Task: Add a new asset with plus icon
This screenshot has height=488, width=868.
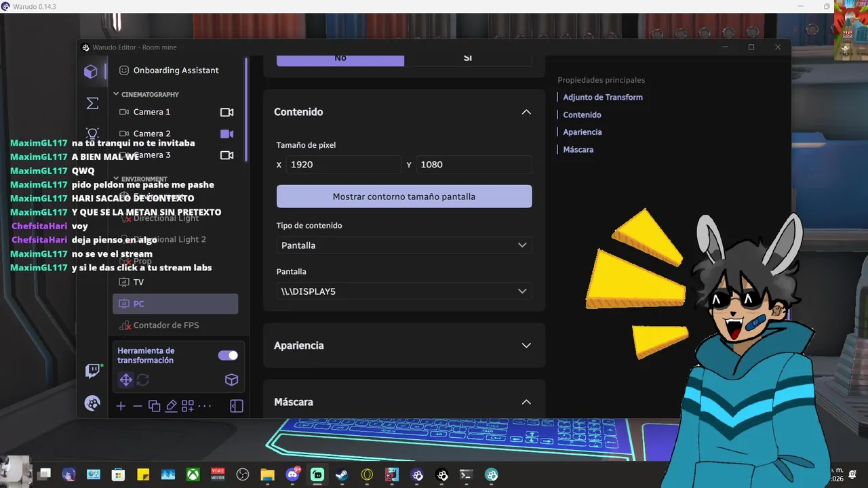Action: click(x=121, y=406)
